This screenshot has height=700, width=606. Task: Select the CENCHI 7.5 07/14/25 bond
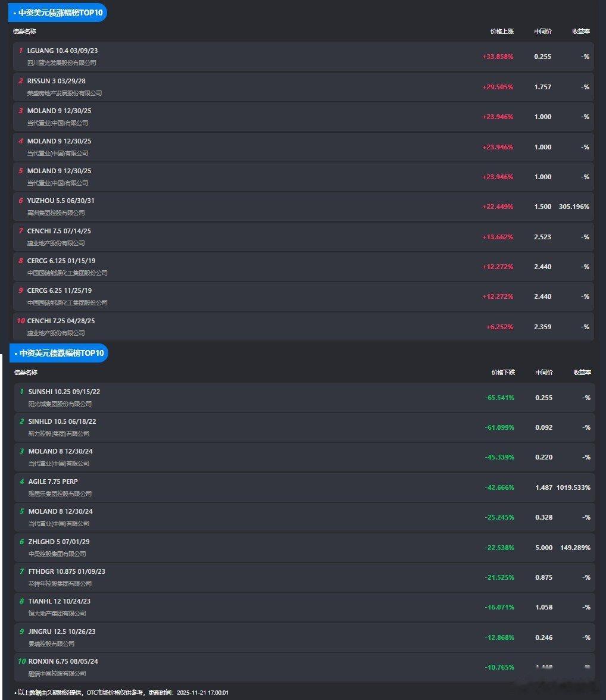[x=59, y=231]
